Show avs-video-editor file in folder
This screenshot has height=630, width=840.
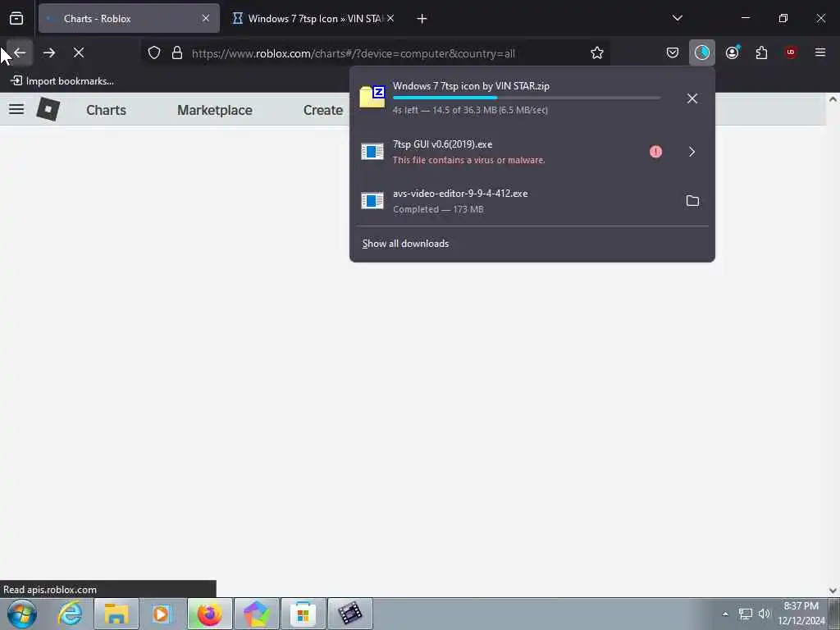tap(692, 201)
